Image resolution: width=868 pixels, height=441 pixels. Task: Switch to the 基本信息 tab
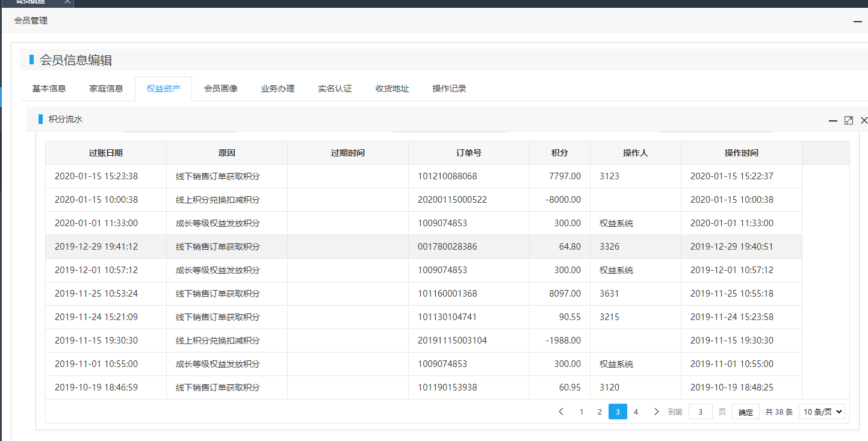(x=49, y=88)
